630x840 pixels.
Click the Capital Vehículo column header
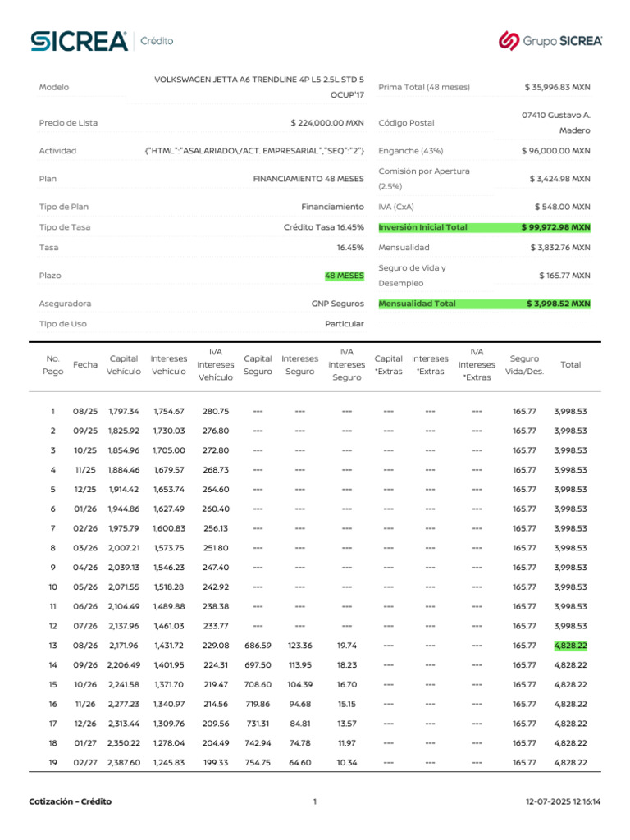pyautogui.click(x=124, y=365)
